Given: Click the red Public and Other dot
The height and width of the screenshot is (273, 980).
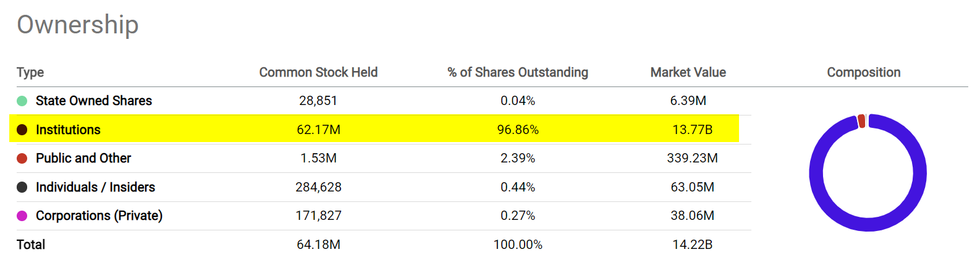Looking at the screenshot, I should [22, 158].
